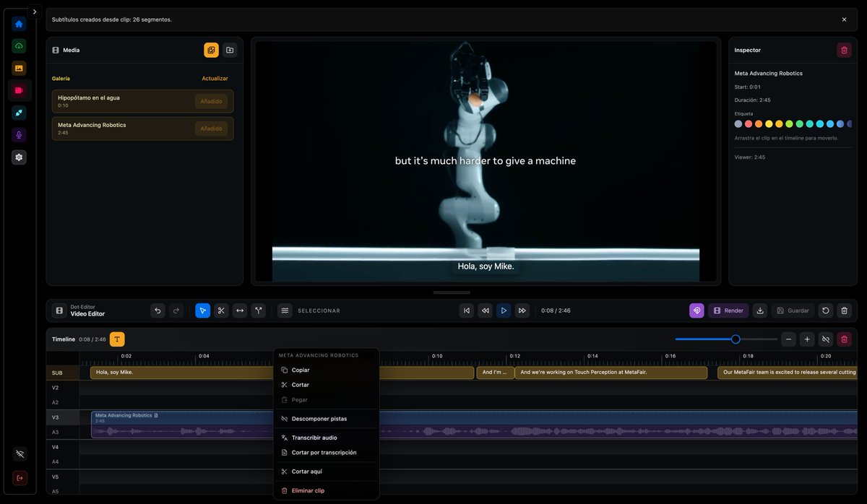The height and width of the screenshot is (504, 867).
Task: Select the SUB track label
Action: (62, 373)
